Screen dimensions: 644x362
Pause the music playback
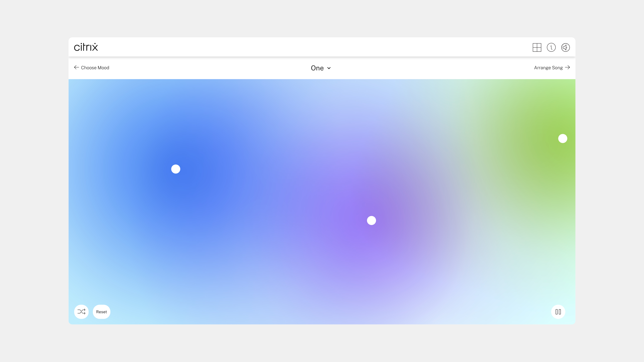(x=558, y=312)
